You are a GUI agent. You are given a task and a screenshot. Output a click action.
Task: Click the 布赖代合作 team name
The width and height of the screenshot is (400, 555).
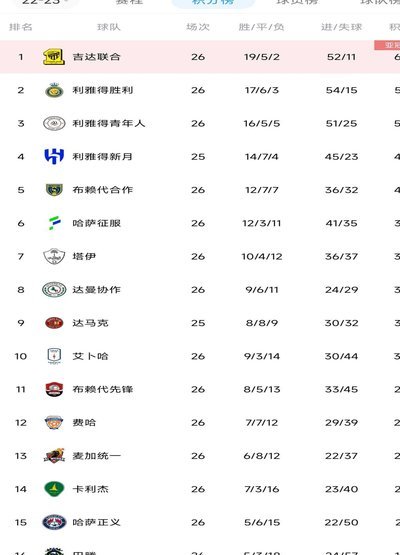pyautogui.click(x=103, y=190)
